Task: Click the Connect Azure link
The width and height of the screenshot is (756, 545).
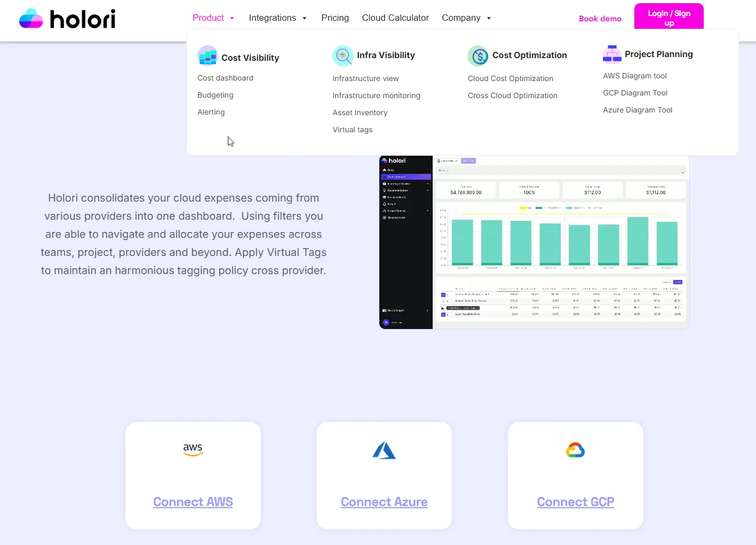Action: (x=384, y=502)
